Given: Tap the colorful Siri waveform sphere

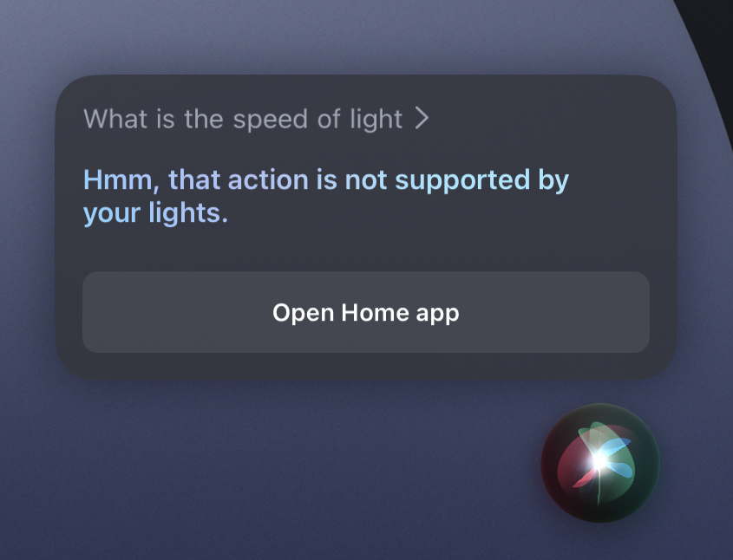Looking at the screenshot, I should 599,462.
